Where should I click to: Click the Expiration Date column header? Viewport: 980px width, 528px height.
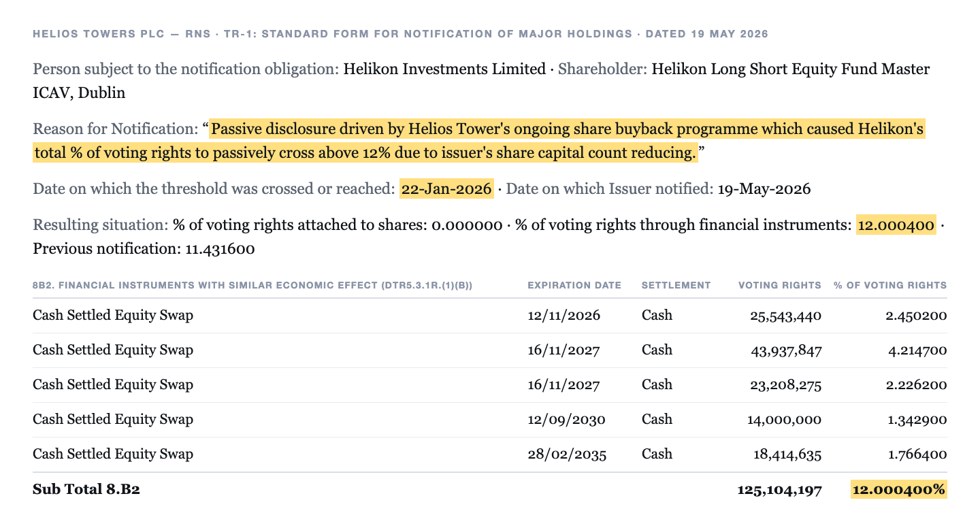pos(574,285)
